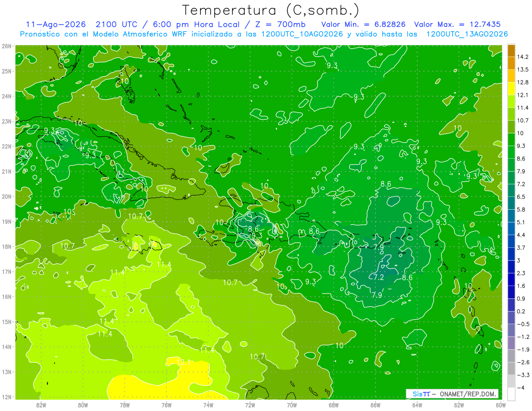Click the 13N latitude axis label

[x=7, y=372]
